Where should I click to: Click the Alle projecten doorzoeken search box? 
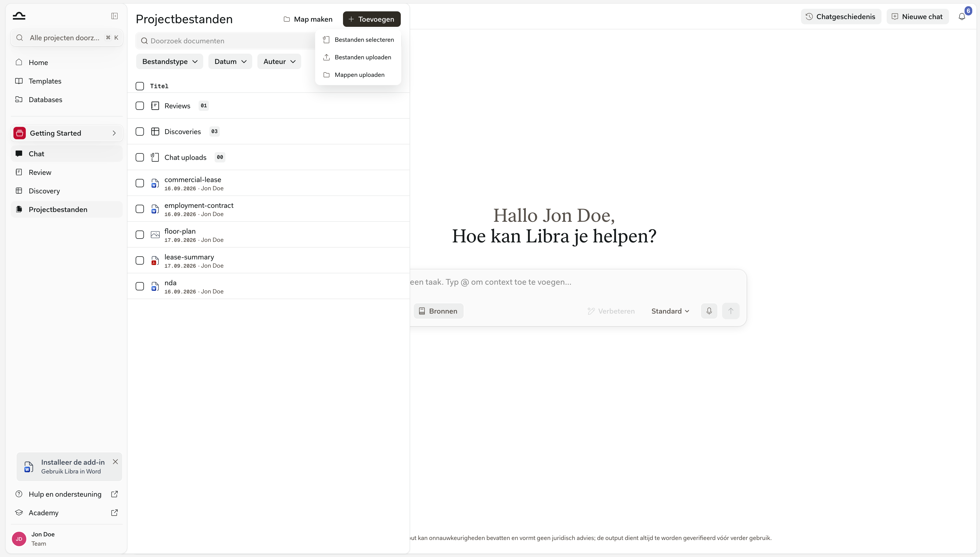(67, 38)
